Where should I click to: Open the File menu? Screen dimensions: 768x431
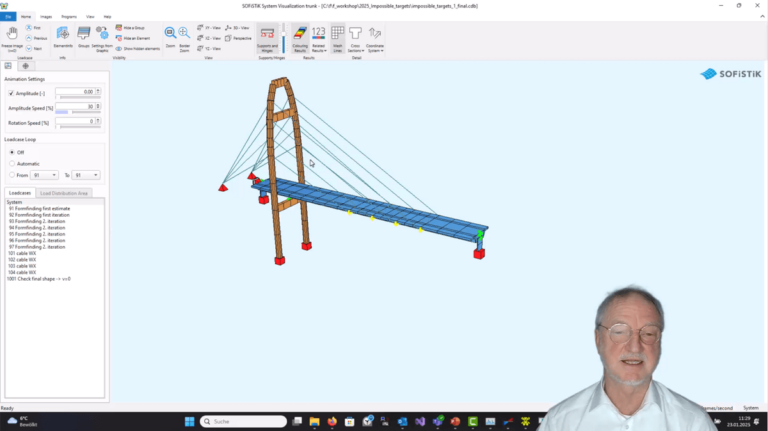(x=8, y=17)
